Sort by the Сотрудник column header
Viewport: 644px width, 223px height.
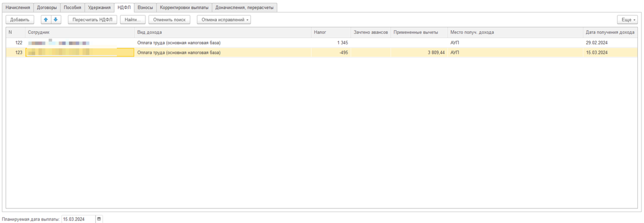pos(80,32)
